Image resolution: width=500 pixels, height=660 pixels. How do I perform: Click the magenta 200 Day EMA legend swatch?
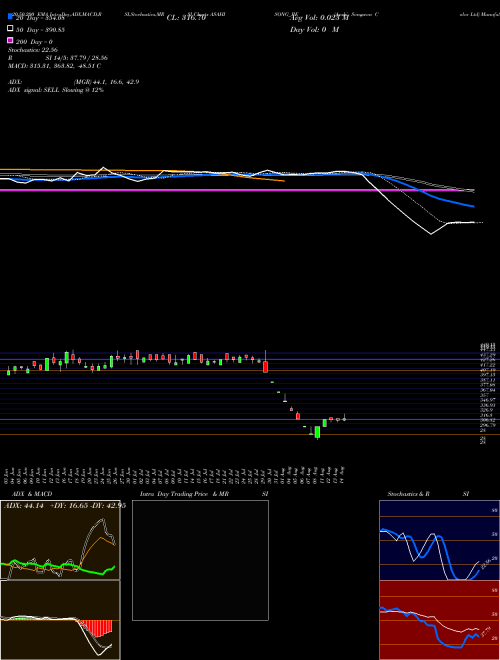pyautogui.click(x=10, y=41)
